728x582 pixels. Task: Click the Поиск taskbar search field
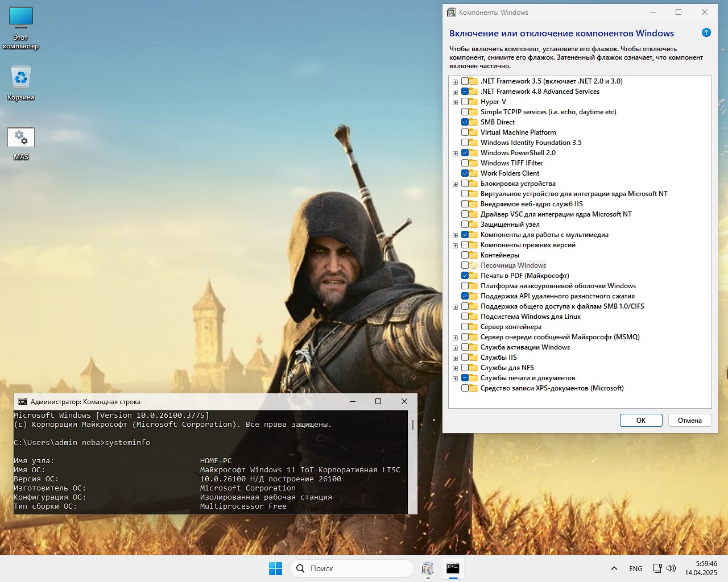(352, 568)
